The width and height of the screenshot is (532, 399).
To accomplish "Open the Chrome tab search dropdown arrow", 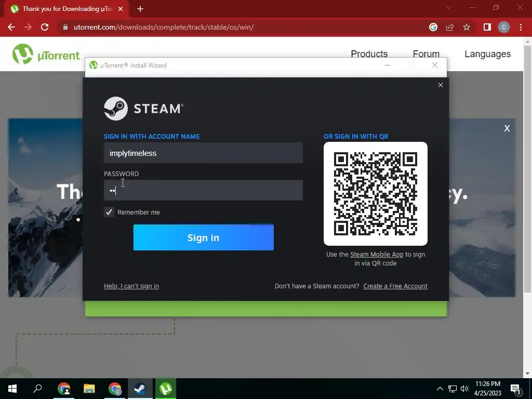I will [x=448, y=7].
